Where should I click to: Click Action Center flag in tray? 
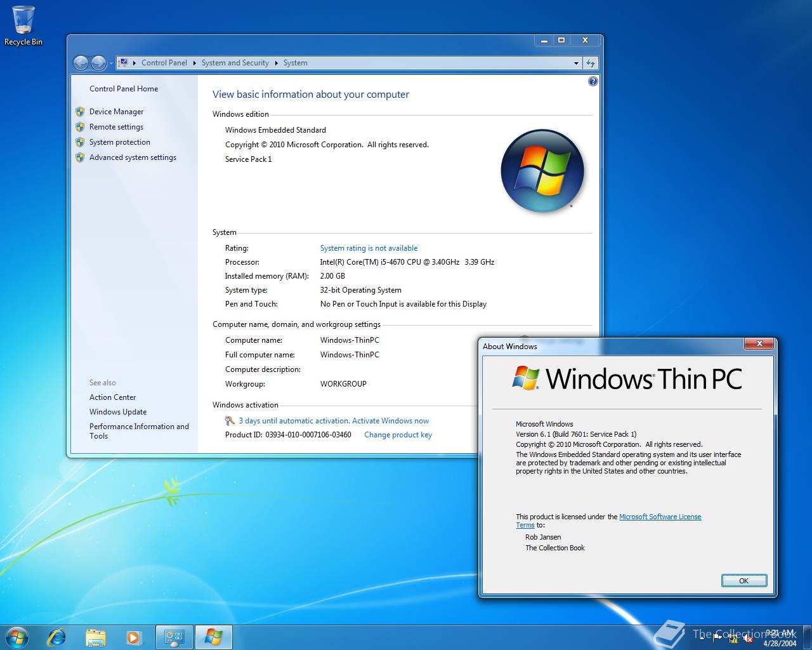tap(718, 639)
